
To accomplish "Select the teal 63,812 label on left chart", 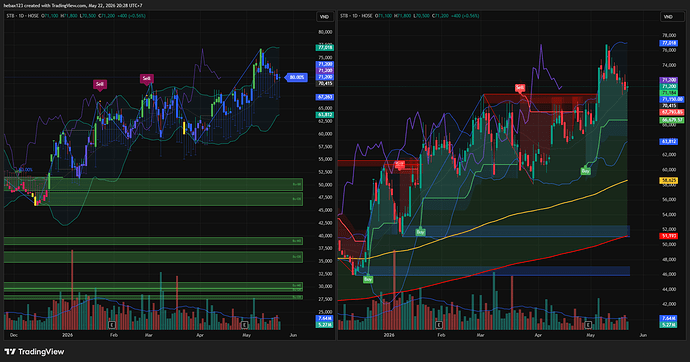I will click(325, 115).
